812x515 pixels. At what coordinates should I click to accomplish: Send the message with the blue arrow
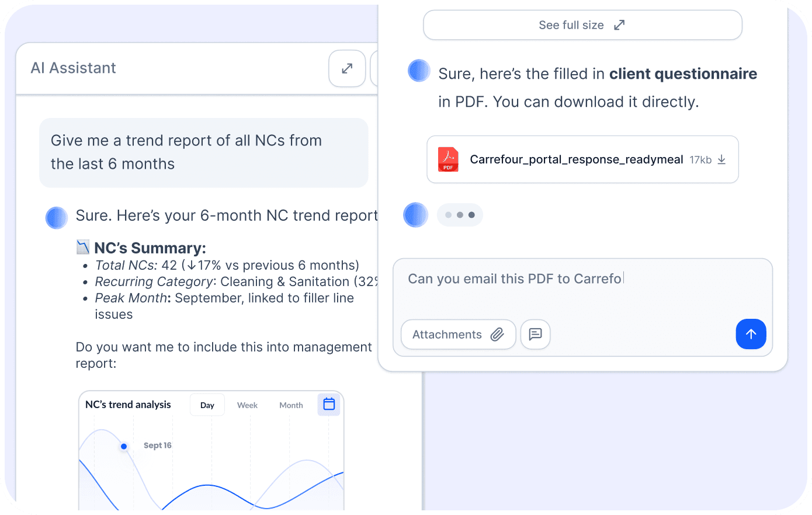pyautogui.click(x=751, y=334)
